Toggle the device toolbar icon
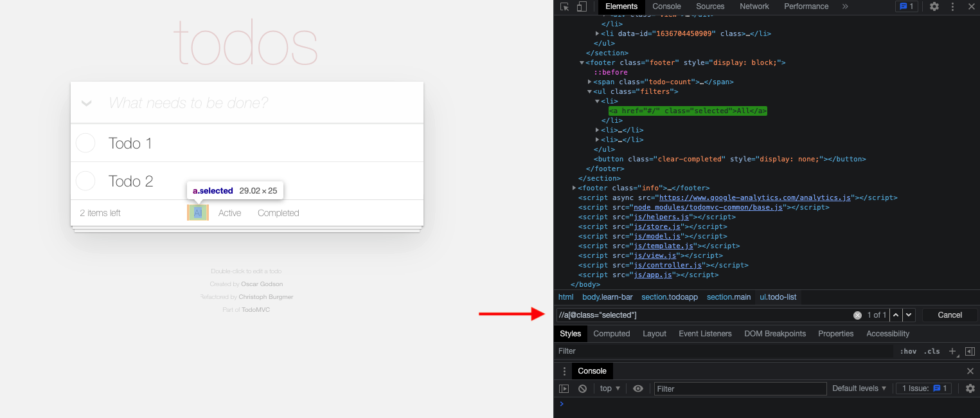Viewport: 980px width, 418px height. (582, 6)
